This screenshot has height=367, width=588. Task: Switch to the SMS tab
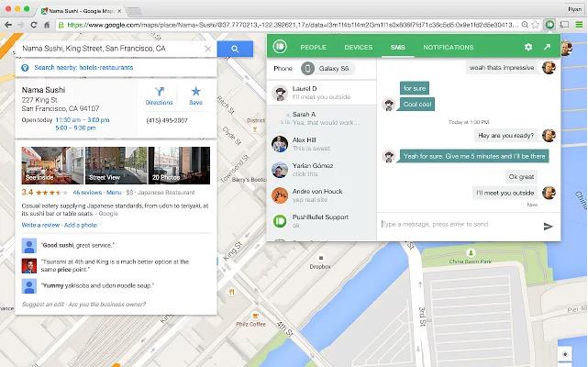[397, 48]
